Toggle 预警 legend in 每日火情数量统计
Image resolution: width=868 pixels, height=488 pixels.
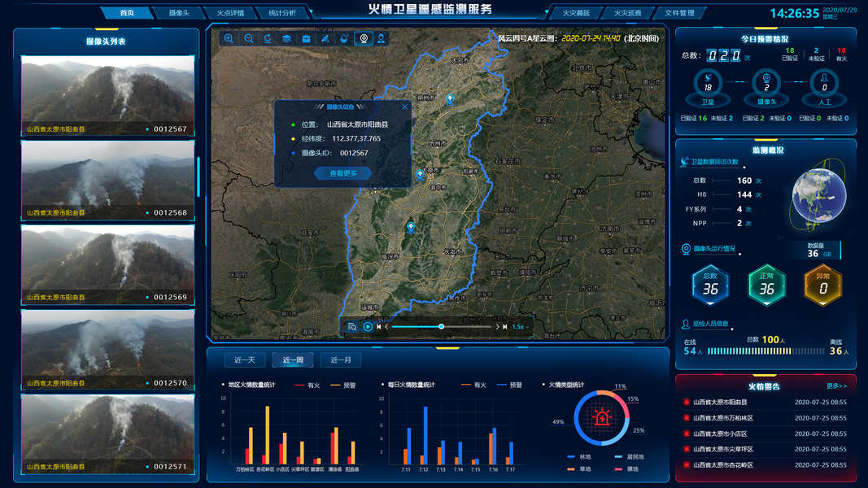(x=510, y=385)
